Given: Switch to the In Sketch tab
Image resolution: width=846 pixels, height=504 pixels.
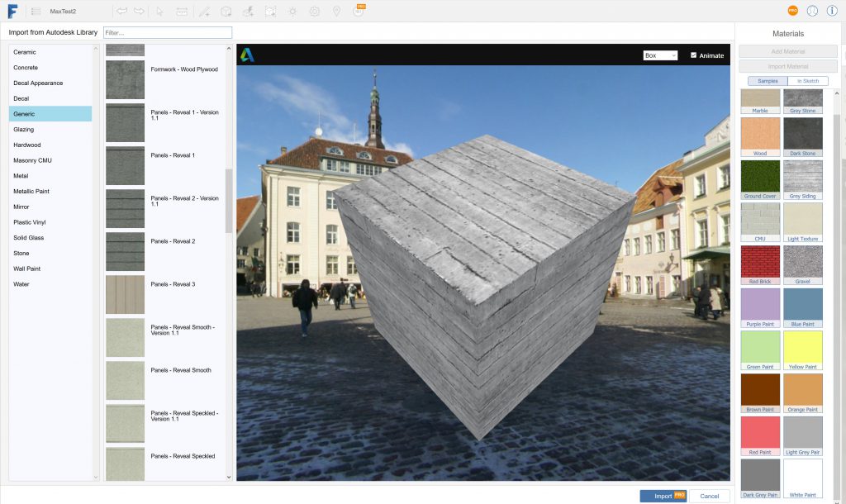Looking at the screenshot, I should [808, 81].
